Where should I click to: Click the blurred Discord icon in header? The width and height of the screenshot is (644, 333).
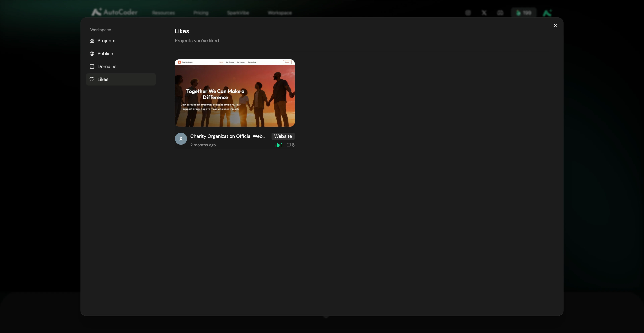pos(500,13)
